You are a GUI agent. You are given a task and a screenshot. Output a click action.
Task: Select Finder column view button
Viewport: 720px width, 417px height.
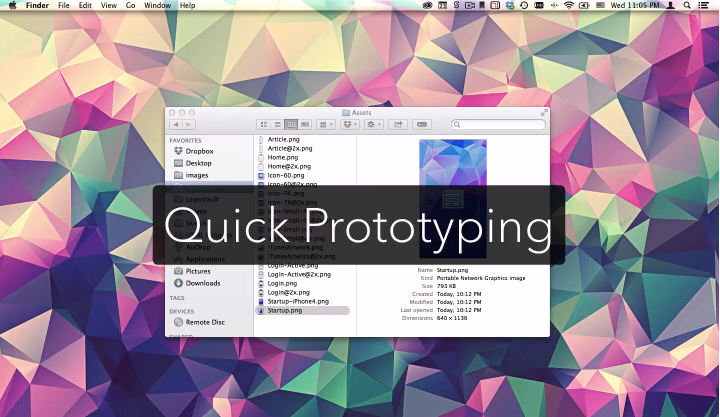point(291,124)
